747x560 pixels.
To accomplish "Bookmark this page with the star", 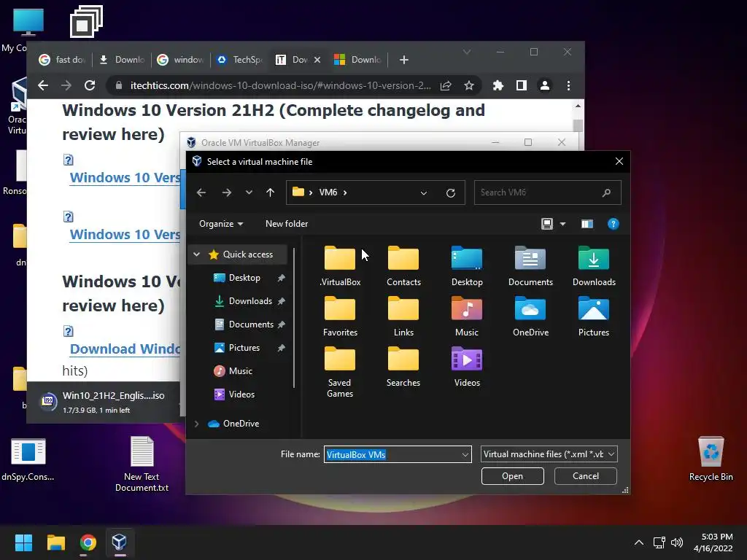I will [469, 86].
